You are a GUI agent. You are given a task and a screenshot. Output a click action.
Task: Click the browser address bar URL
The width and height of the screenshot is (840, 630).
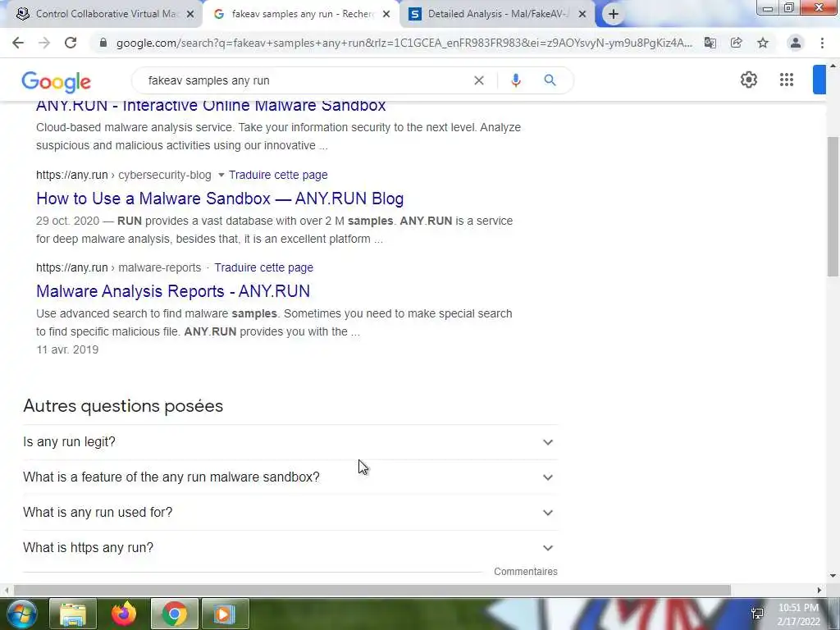(404, 43)
